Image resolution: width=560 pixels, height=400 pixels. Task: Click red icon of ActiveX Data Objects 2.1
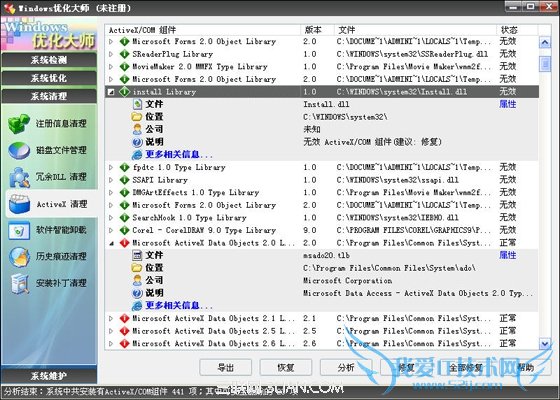124,318
